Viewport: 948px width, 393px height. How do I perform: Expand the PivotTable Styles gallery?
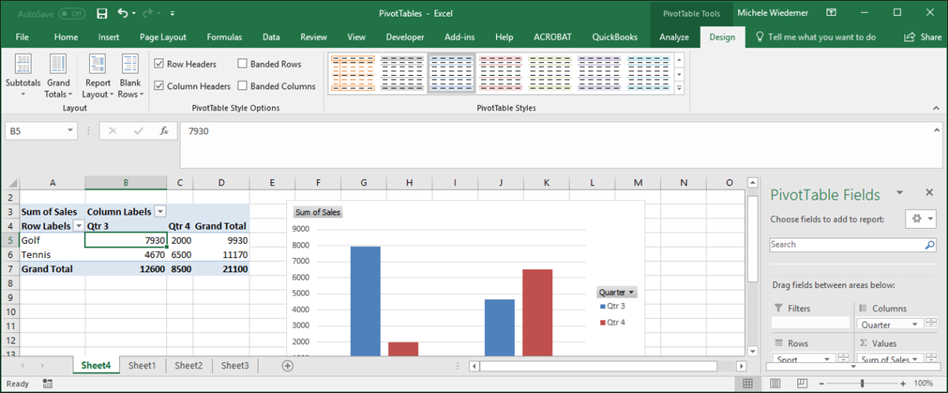pyautogui.click(x=680, y=87)
